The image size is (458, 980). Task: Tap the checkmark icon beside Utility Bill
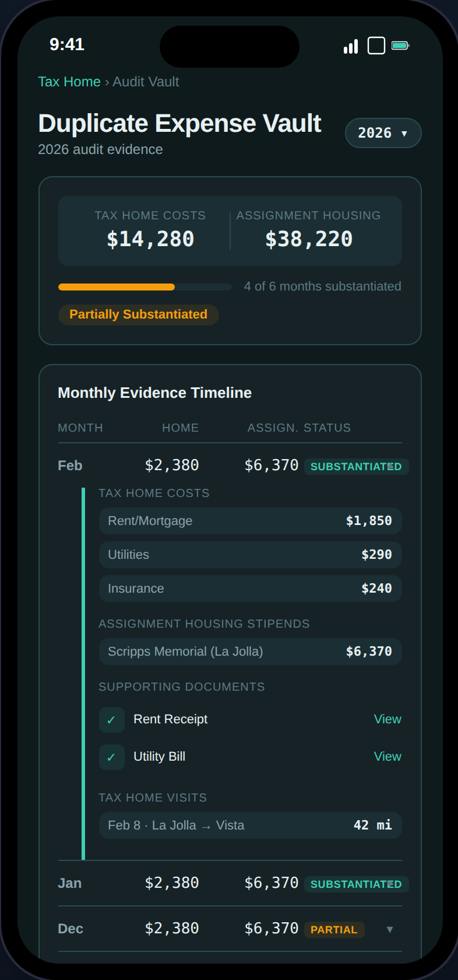point(111,757)
